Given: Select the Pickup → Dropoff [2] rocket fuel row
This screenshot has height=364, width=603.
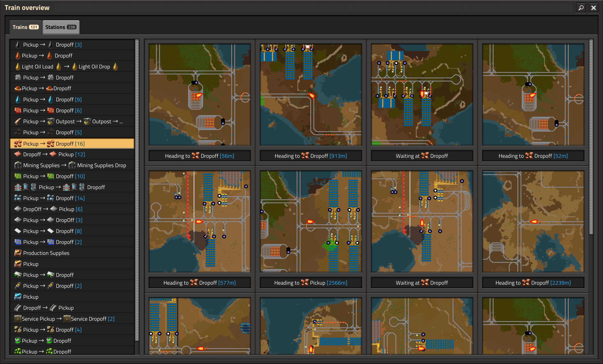Looking at the screenshot, I should [x=72, y=286].
